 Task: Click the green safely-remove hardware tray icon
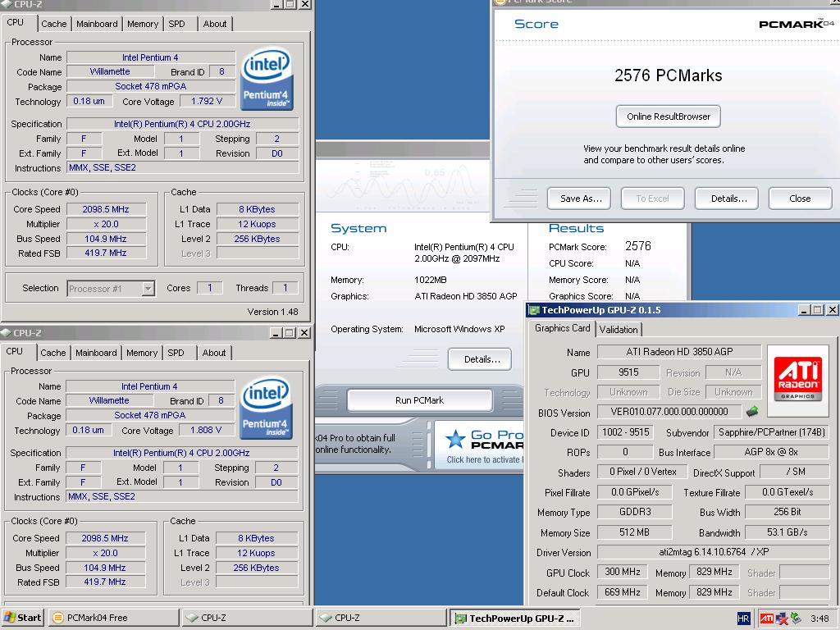tap(796, 619)
